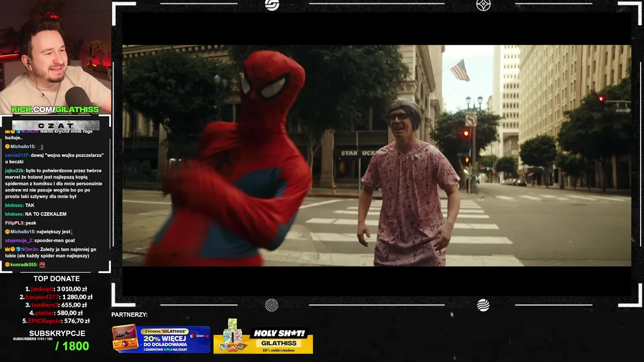This screenshot has width=644, height=362.
Task: Click the message about holand being the best spiderman
Action: [x=54, y=184]
